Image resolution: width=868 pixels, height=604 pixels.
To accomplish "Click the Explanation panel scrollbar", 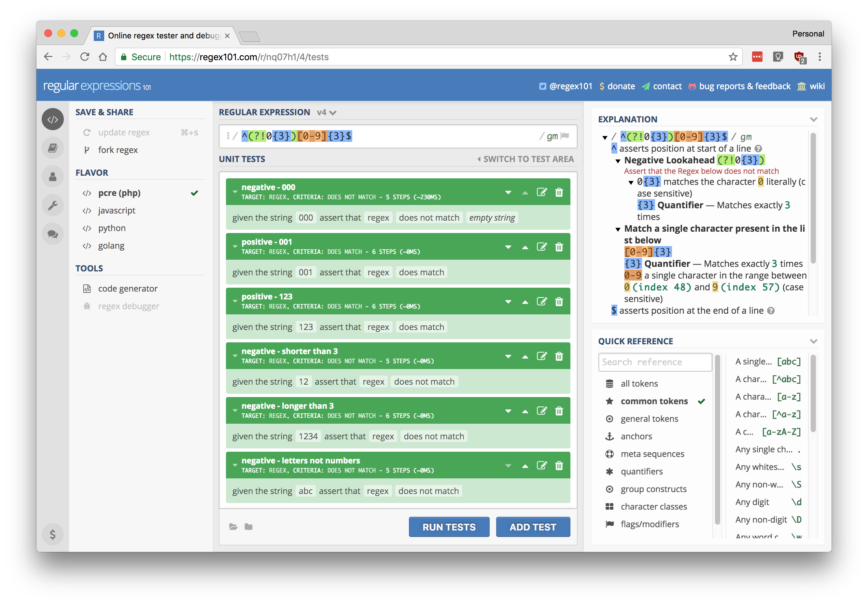I will click(813, 198).
